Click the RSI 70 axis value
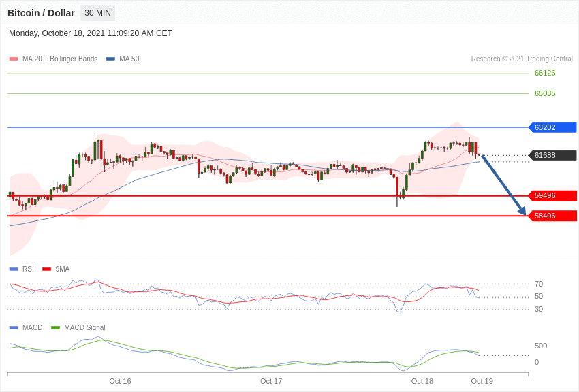 pyautogui.click(x=539, y=284)
